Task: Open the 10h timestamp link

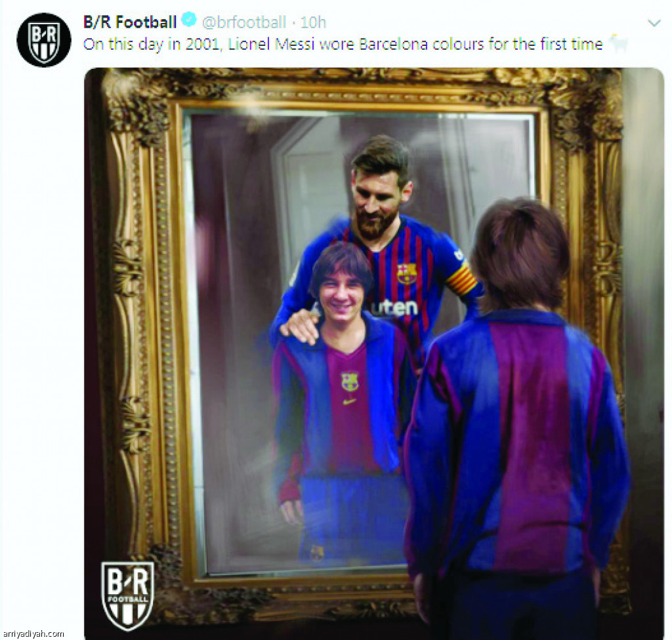Action: click(313, 22)
